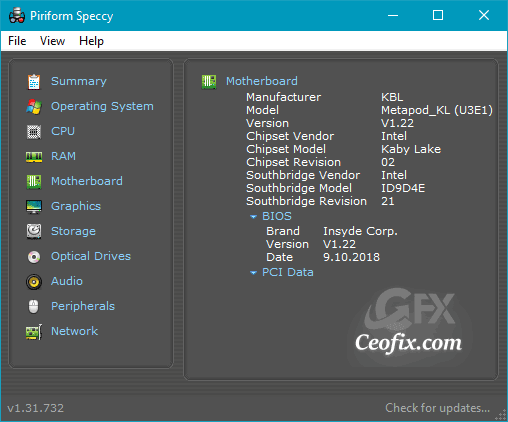This screenshot has height=422, width=508.
Task: Click the RAM memory stick icon
Action: tap(34, 157)
